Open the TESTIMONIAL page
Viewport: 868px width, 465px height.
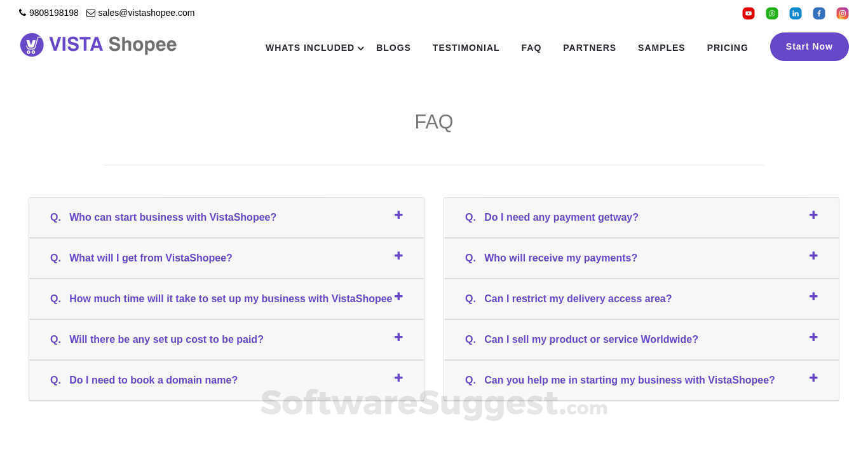(x=466, y=48)
